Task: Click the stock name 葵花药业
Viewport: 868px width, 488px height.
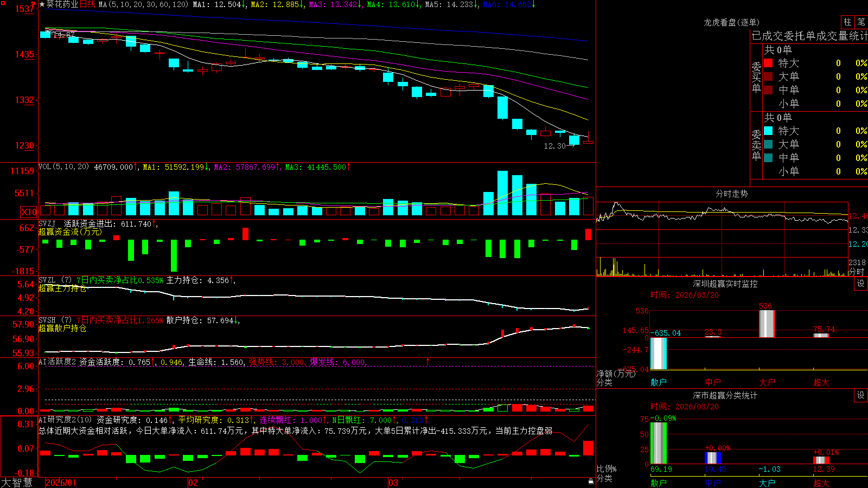Action: pyautogui.click(x=62, y=4)
